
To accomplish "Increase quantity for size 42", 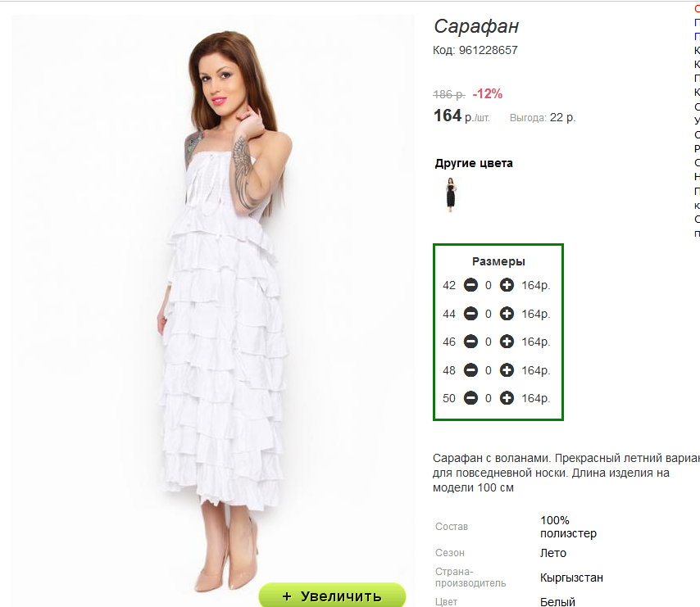I will coord(507,285).
